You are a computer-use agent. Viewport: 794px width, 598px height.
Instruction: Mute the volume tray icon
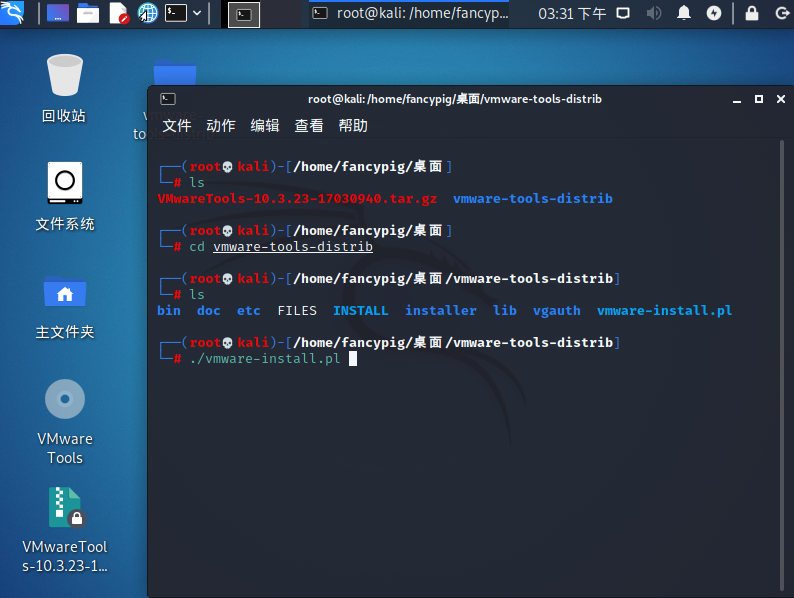point(654,13)
